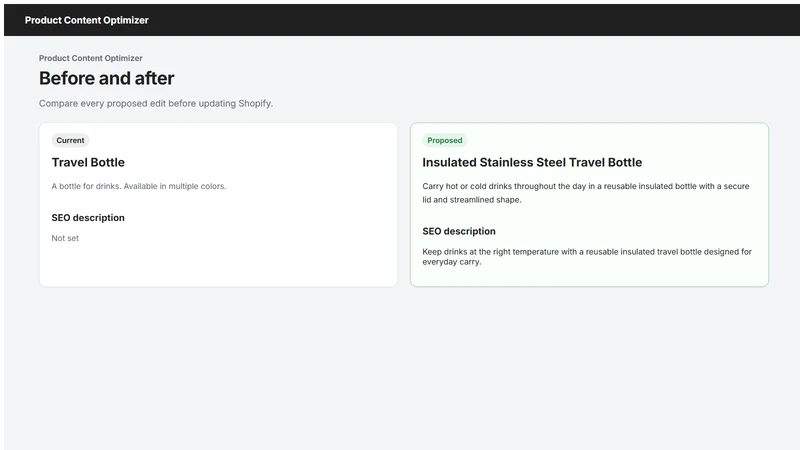
Task: Select the 'Before and after' page heading
Action: click(107, 79)
